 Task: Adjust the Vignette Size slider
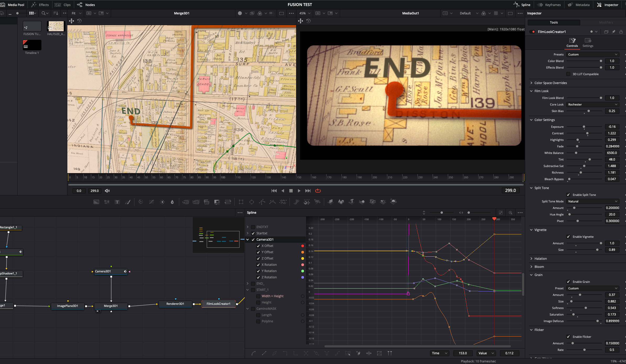[x=584, y=250]
